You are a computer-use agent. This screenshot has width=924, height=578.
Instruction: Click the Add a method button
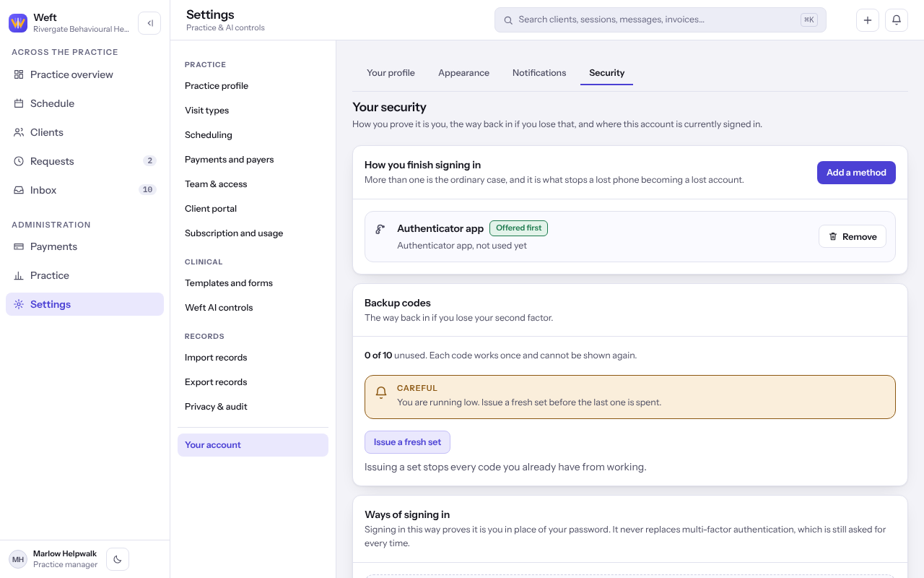click(x=856, y=173)
